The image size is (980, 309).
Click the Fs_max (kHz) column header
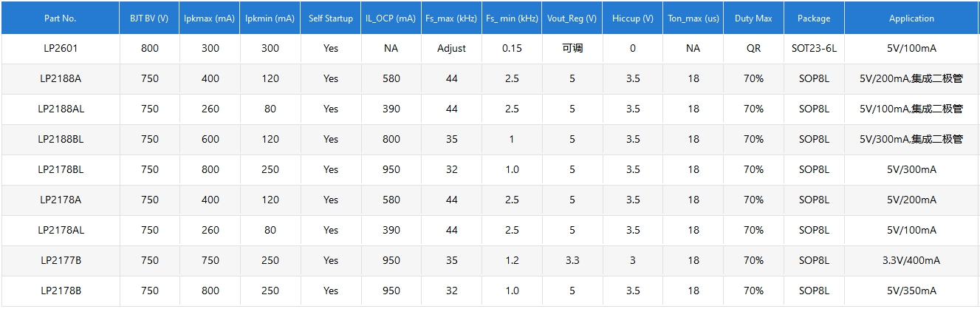(x=451, y=18)
